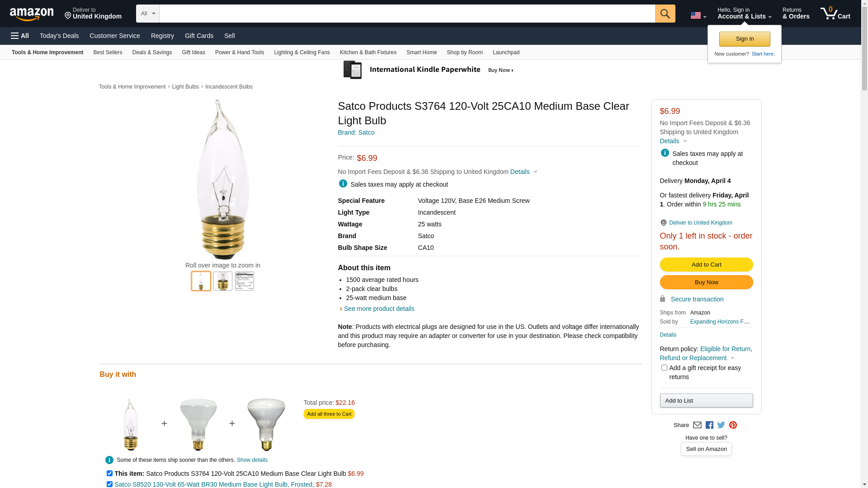Uncheck the 'This item' Satco S3764 checkbox
The image size is (868, 488).
pyautogui.click(x=109, y=474)
